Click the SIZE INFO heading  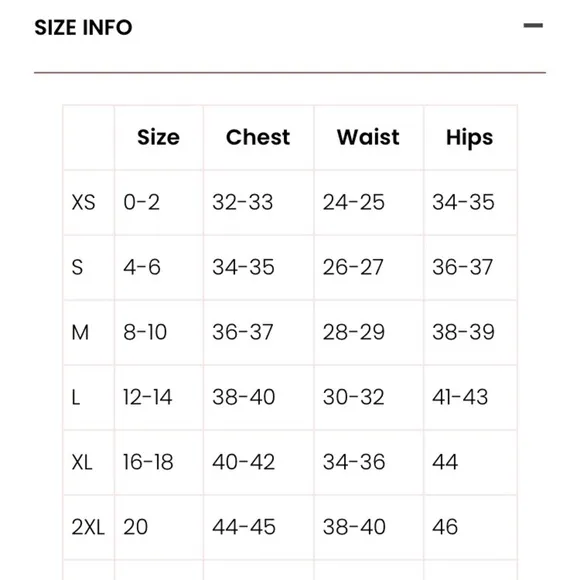point(83,27)
